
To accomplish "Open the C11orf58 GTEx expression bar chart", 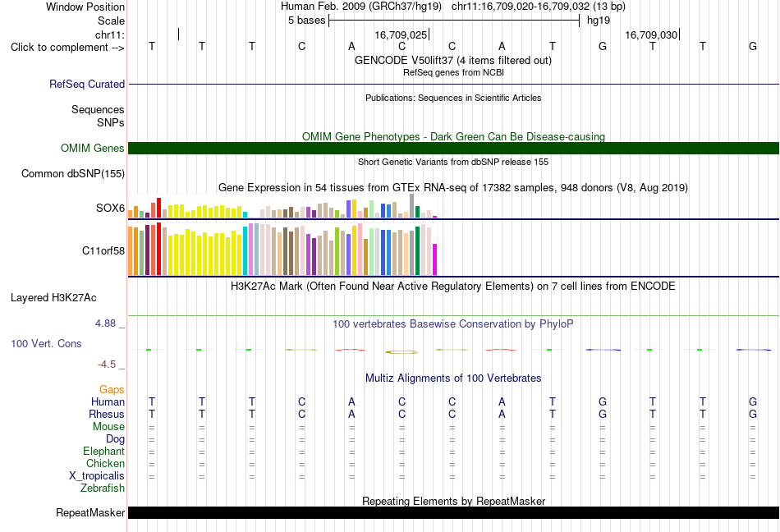I will (282, 249).
